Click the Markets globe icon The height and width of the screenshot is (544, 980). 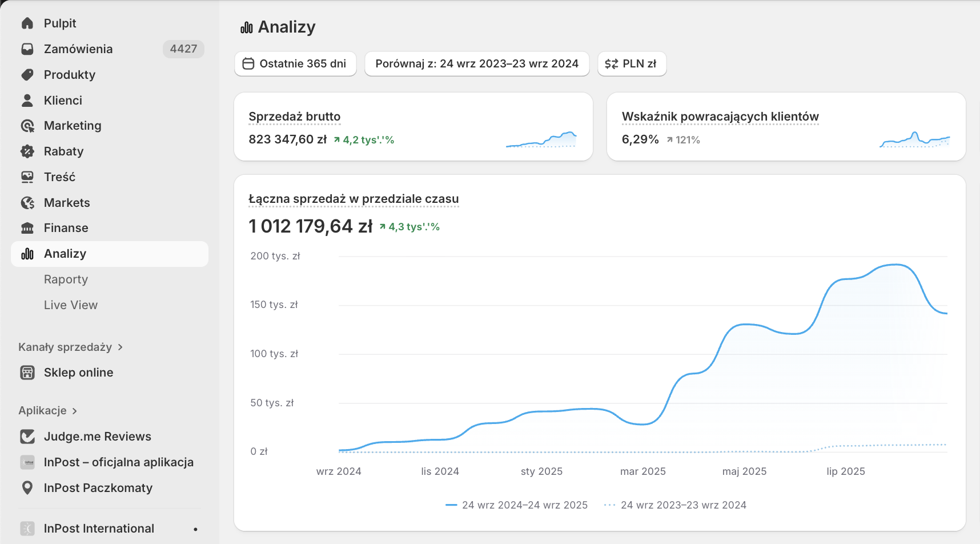click(x=27, y=203)
